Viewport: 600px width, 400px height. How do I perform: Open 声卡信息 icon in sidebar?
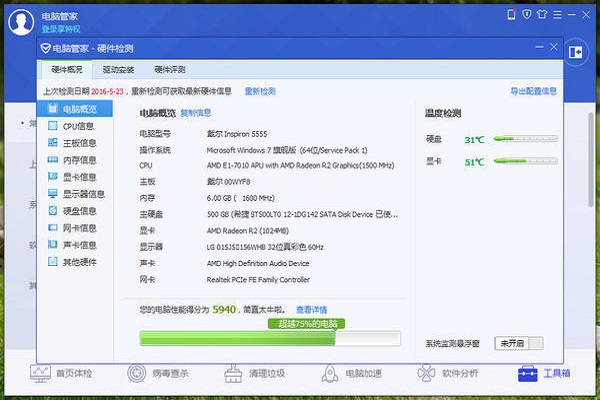pyautogui.click(x=53, y=245)
